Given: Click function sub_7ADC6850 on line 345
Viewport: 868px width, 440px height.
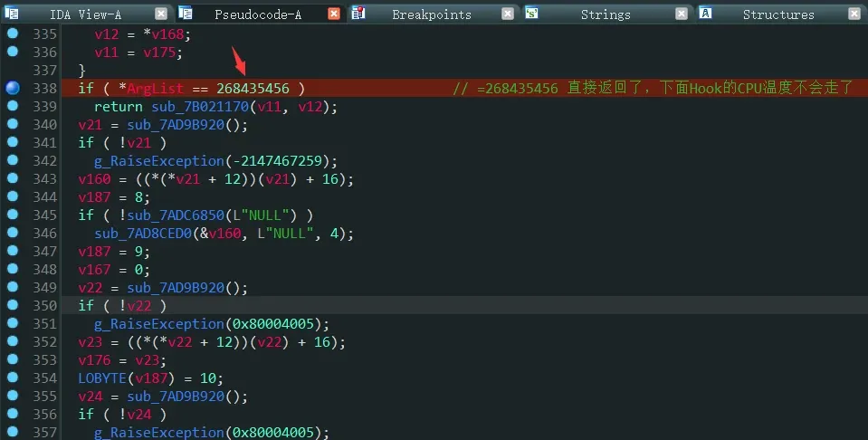Looking at the screenshot, I should pyautogui.click(x=176, y=215).
